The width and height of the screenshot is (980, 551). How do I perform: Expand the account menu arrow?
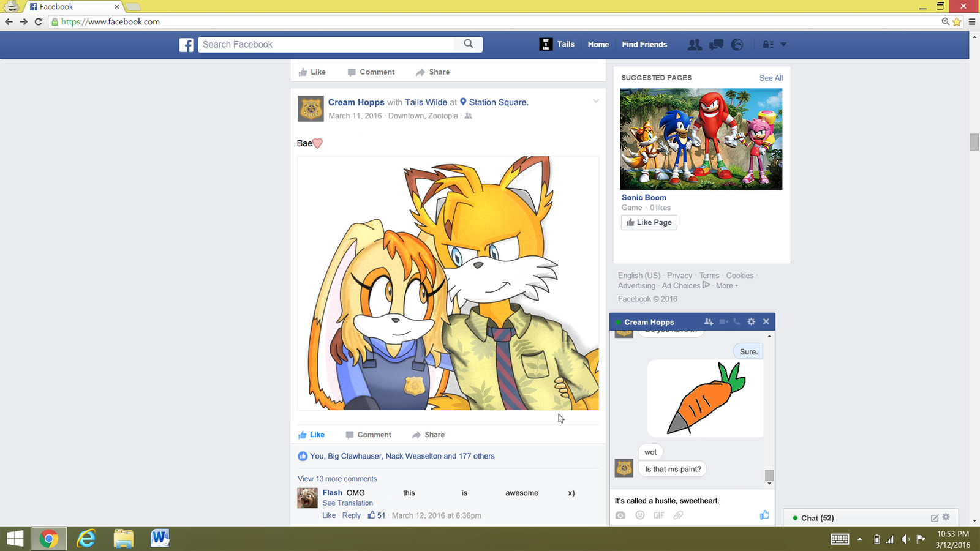[783, 45]
